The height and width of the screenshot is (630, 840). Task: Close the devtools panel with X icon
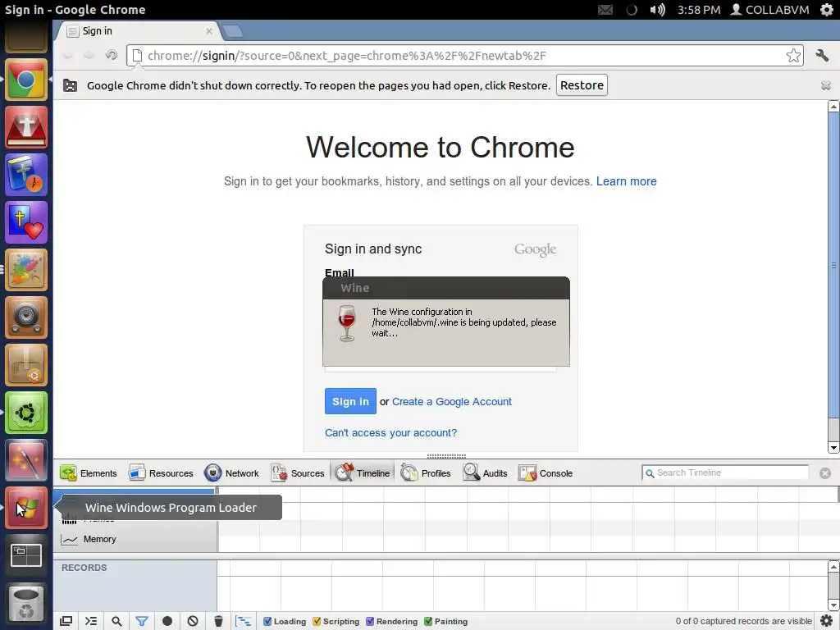(825, 473)
